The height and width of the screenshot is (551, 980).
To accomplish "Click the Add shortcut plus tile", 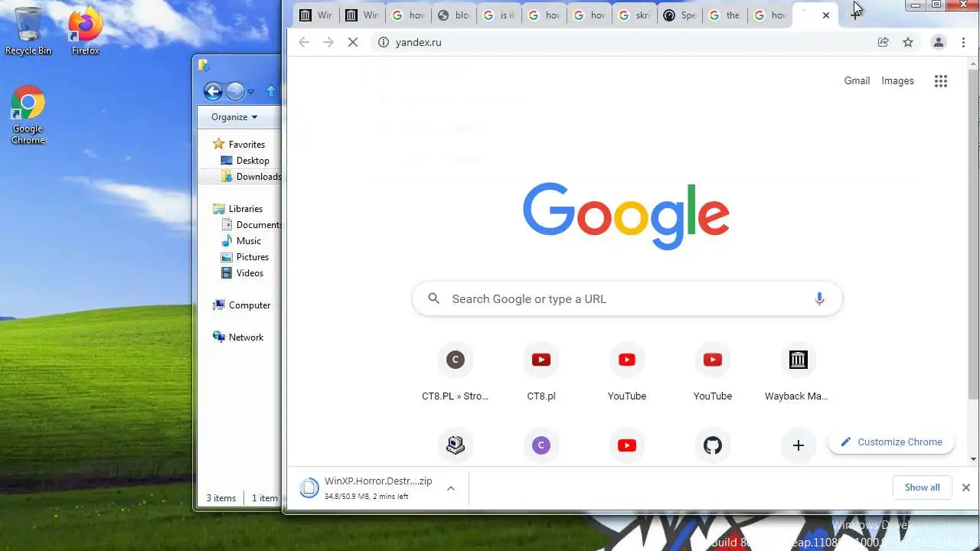I will [x=798, y=445].
